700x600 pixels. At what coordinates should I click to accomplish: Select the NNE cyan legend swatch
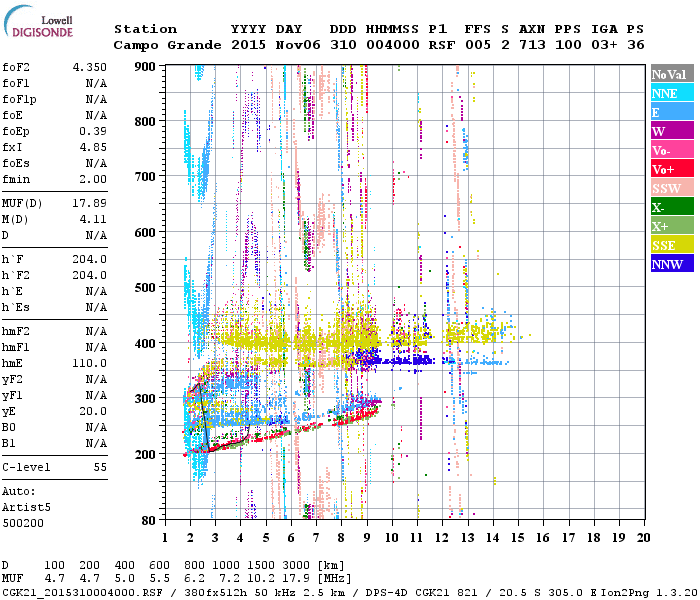[x=672, y=93]
